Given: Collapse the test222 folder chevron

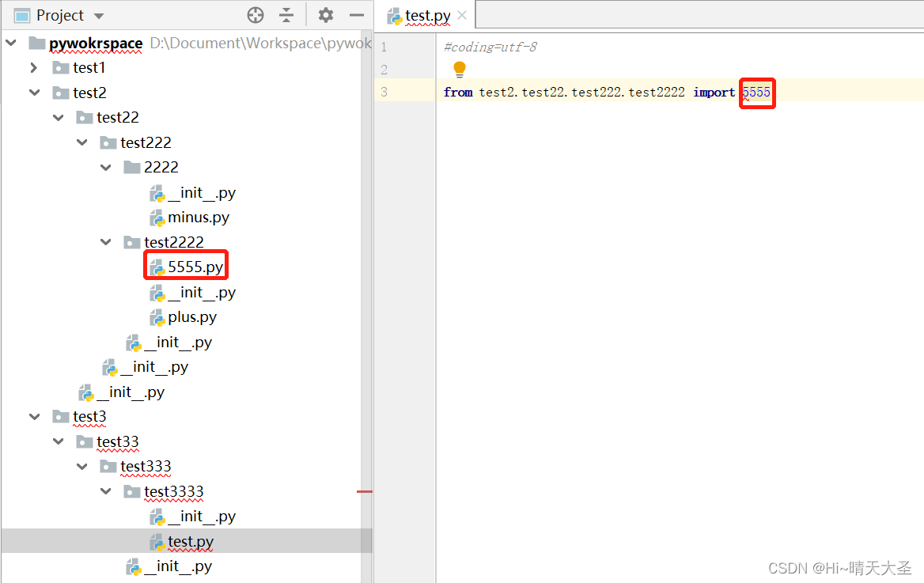Looking at the screenshot, I should 82,142.
